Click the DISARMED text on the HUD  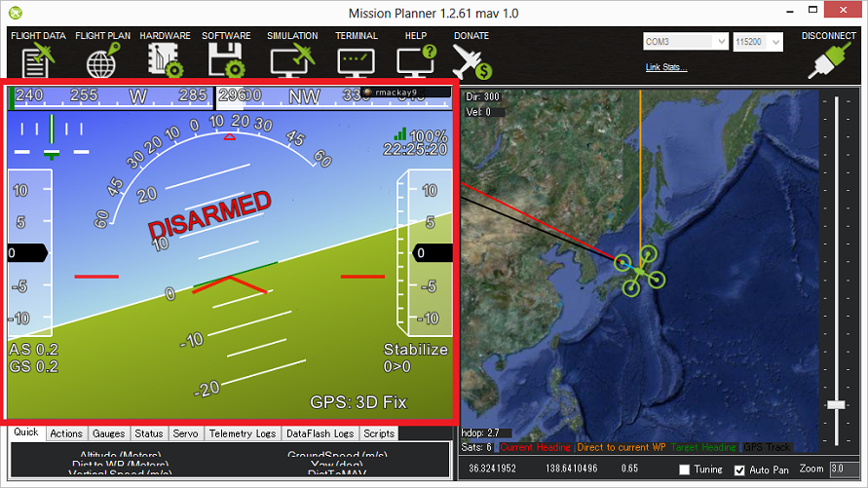point(209,214)
